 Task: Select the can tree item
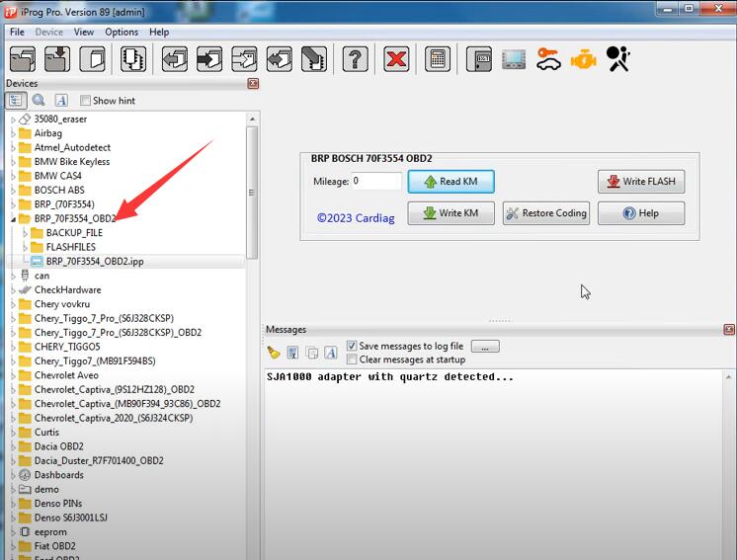click(x=41, y=276)
